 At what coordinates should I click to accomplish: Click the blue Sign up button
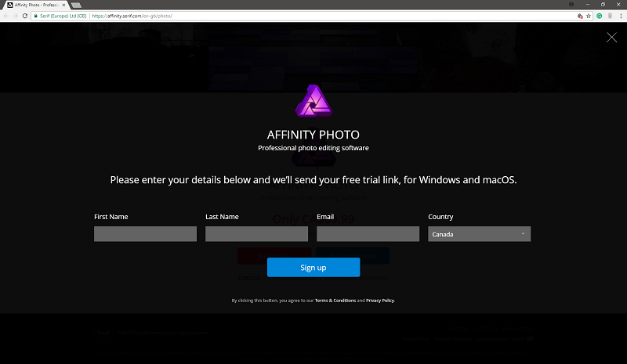(x=313, y=267)
